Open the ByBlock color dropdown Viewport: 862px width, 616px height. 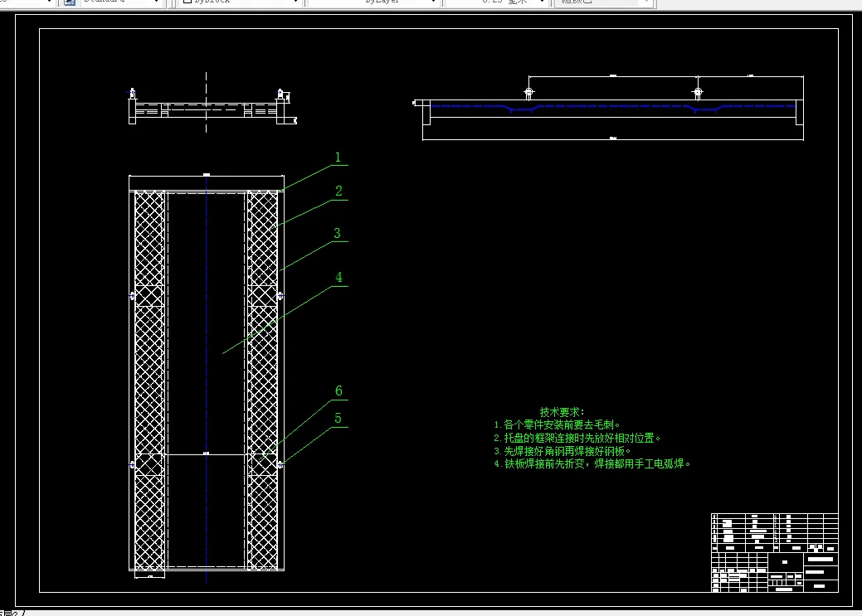point(241,2)
